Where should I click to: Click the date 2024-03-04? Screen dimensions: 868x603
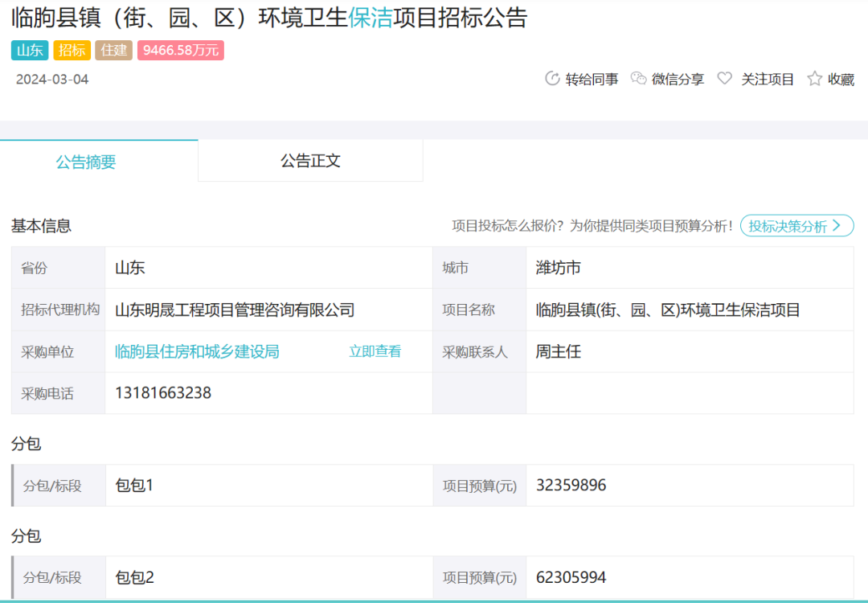(52, 79)
